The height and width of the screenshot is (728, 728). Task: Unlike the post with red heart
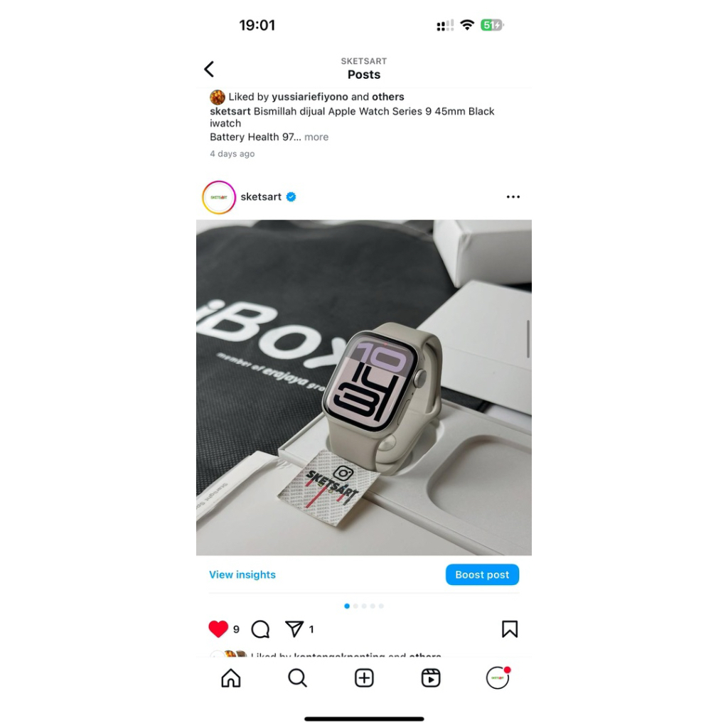218,629
